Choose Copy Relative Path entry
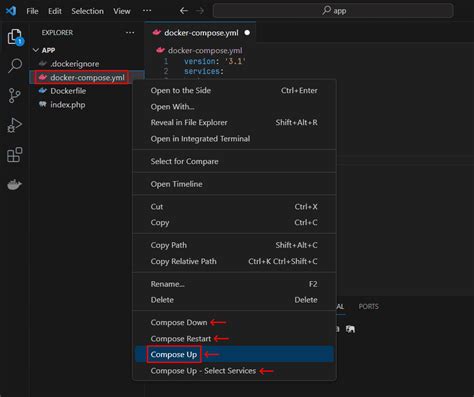This screenshot has width=474, height=397. [234, 261]
